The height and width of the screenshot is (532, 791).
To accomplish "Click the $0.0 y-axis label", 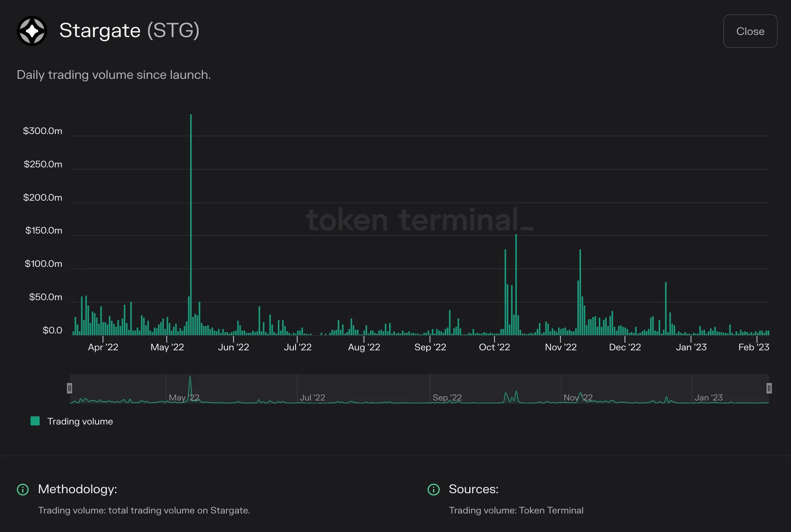I will click(x=52, y=330).
